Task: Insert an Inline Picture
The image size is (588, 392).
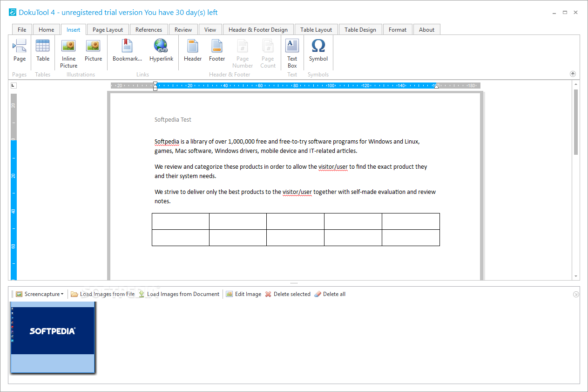Action: pos(68,54)
